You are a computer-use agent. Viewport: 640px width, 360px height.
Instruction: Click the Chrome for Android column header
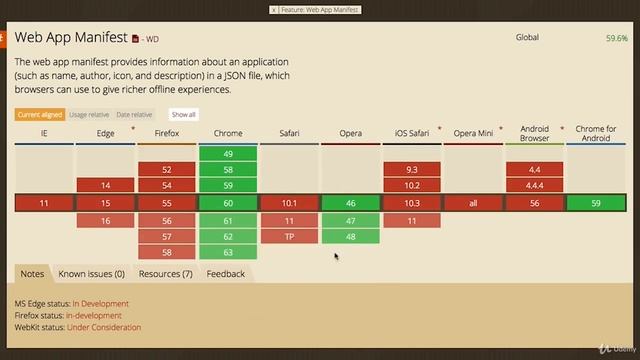coord(596,133)
